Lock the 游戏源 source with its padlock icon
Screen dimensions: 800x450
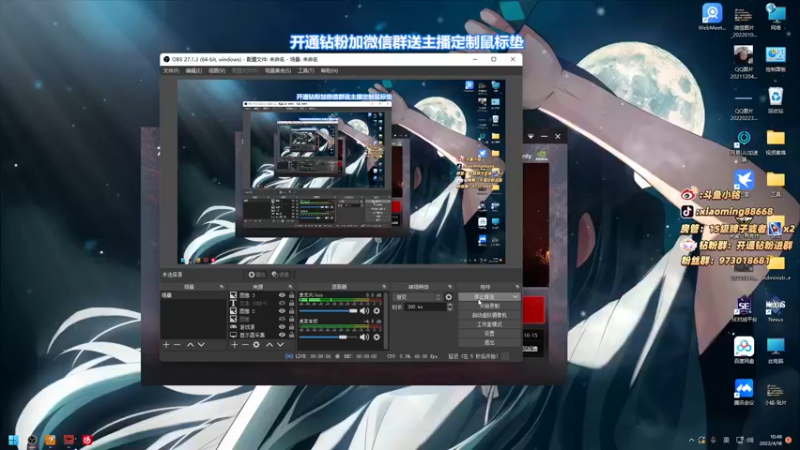click(291, 327)
